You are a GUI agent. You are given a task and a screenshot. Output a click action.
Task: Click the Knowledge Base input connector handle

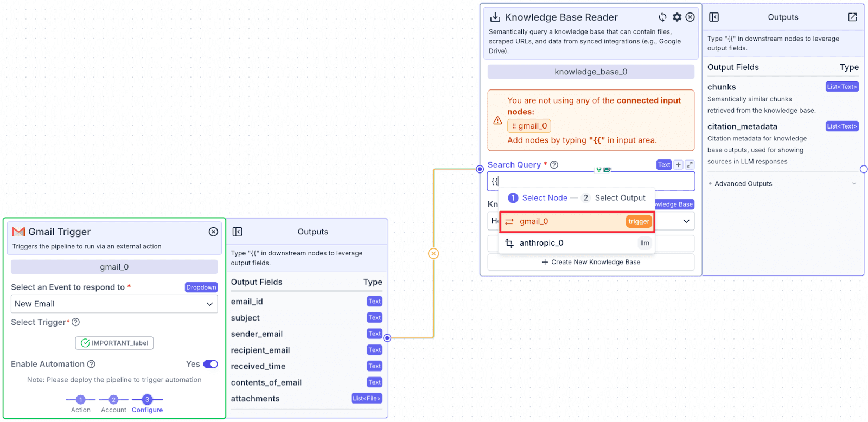tap(480, 169)
